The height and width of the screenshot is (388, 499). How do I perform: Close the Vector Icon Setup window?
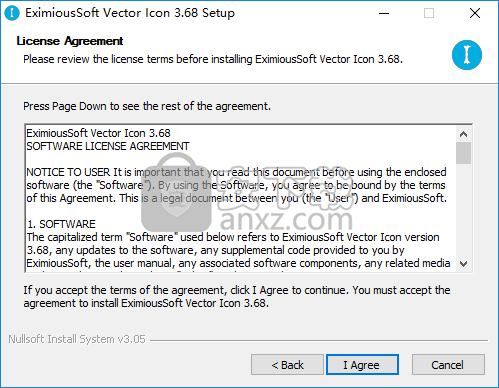[x=475, y=13]
